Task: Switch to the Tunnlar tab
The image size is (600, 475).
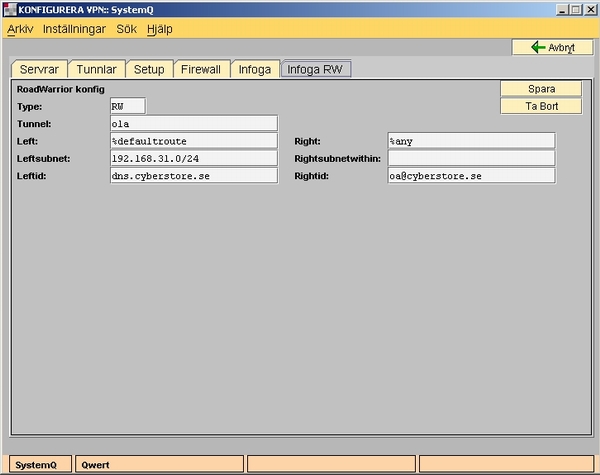Action: point(98,69)
